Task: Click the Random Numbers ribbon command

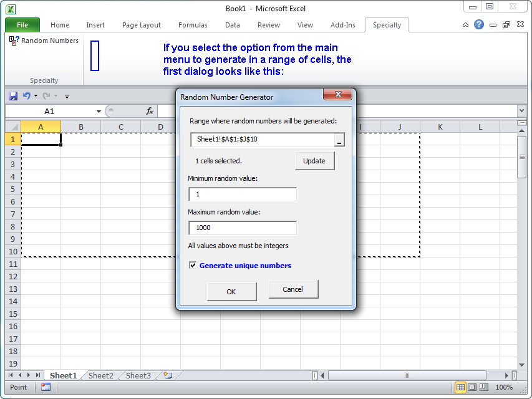Action: [x=44, y=41]
